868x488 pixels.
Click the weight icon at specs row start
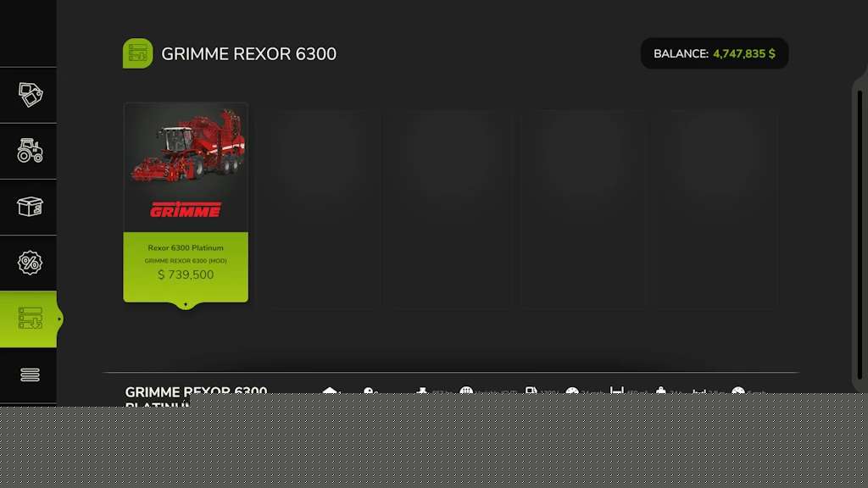pyautogui.click(x=330, y=391)
